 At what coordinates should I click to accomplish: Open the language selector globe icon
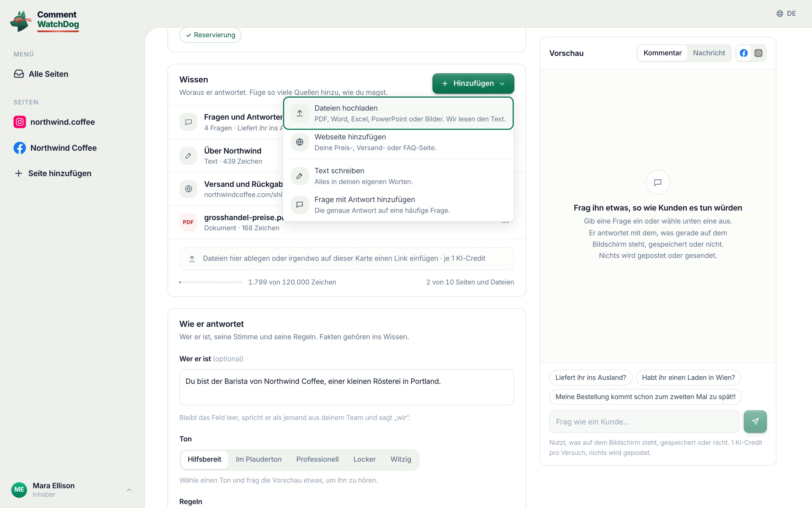tap(780, 14)
